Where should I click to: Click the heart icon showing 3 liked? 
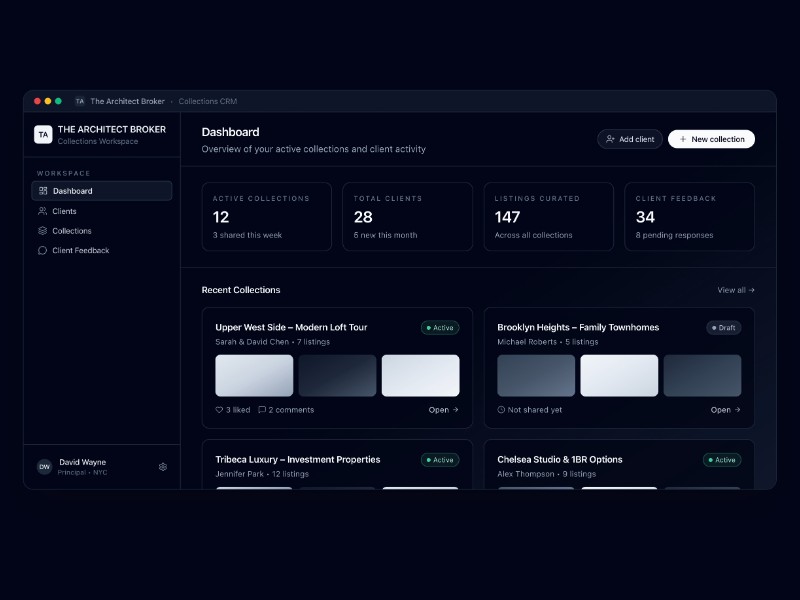pyautogui.click(x=219, y=410)
